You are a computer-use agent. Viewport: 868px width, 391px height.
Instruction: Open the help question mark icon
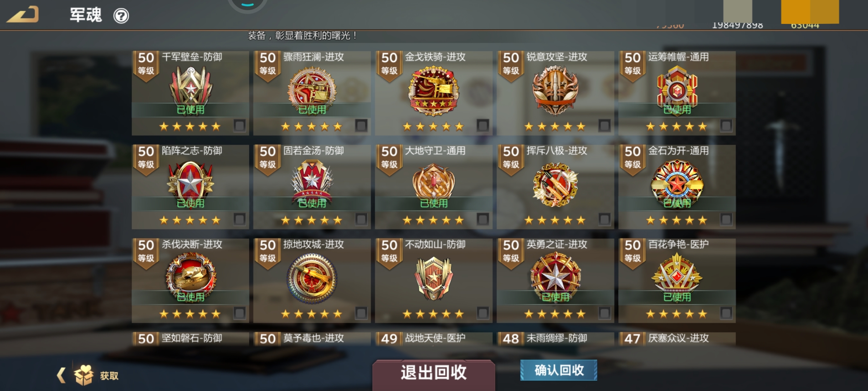[x=121, y=16]
